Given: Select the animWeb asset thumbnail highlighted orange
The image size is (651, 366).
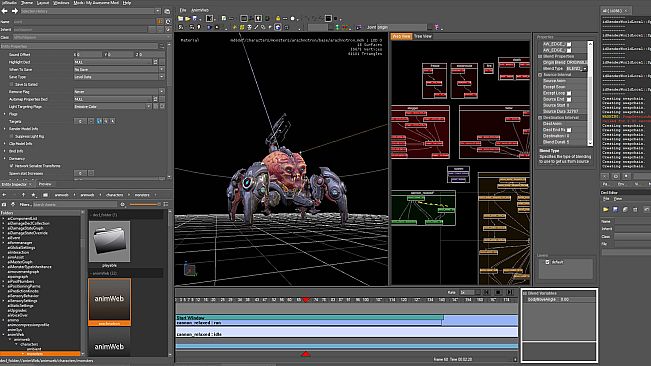Looking at the screenshot, I should click(x=109, y=302).
